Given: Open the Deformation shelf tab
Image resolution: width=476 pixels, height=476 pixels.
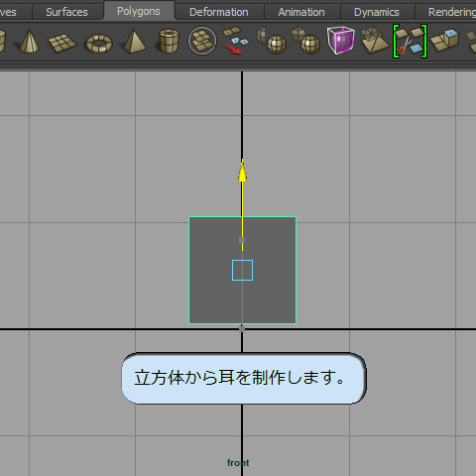Looking at the screenshot, I should (x=219, y=12).
